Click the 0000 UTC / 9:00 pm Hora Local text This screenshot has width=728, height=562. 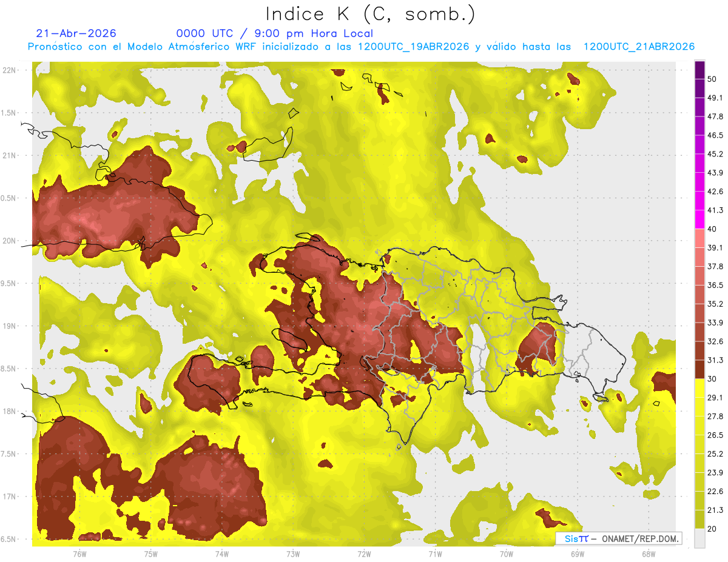pyautogui.click(x=275, y=33)
